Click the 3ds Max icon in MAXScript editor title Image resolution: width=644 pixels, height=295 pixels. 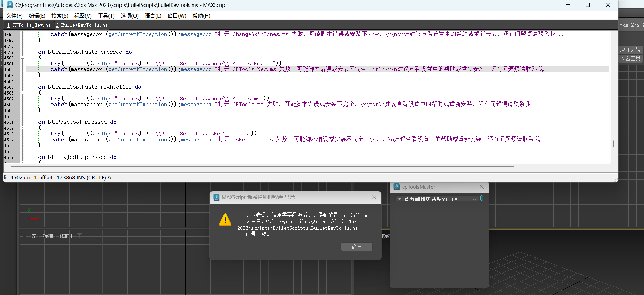pyautogui.click(x=10, y=5)
